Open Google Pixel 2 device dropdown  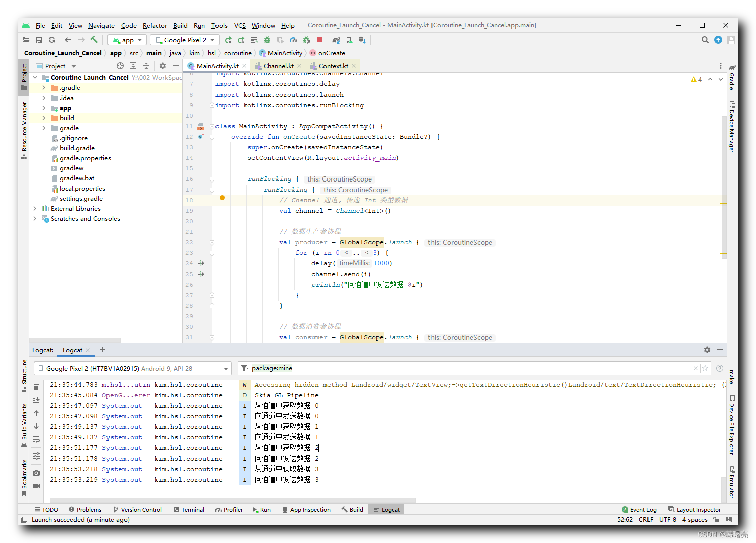[185, 40]
